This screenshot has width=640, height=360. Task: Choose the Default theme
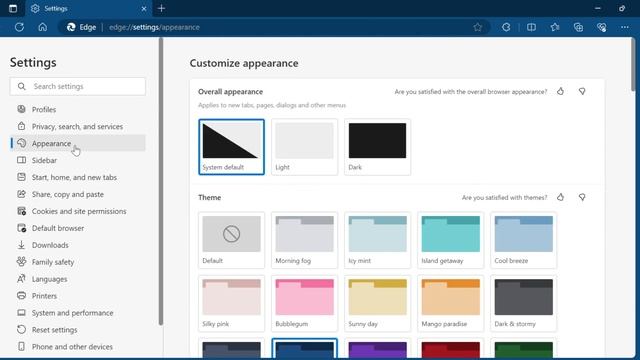(x=231, y=240)
